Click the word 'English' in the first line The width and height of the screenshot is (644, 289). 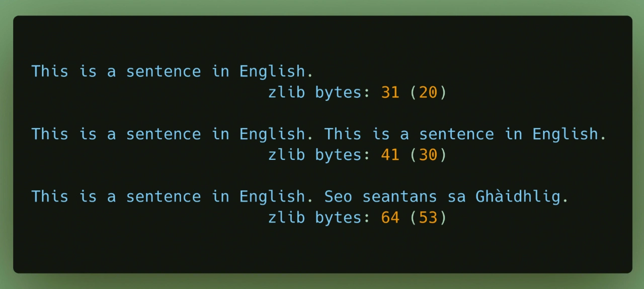point(272,71)
